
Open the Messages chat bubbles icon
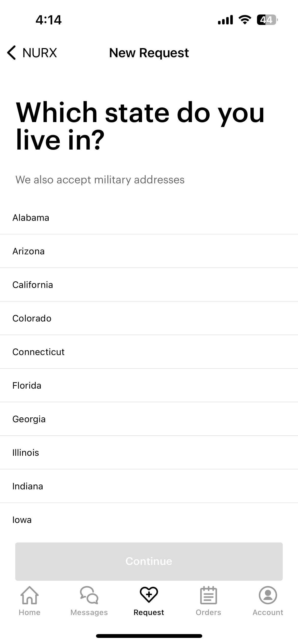click(x=89, y=595)
